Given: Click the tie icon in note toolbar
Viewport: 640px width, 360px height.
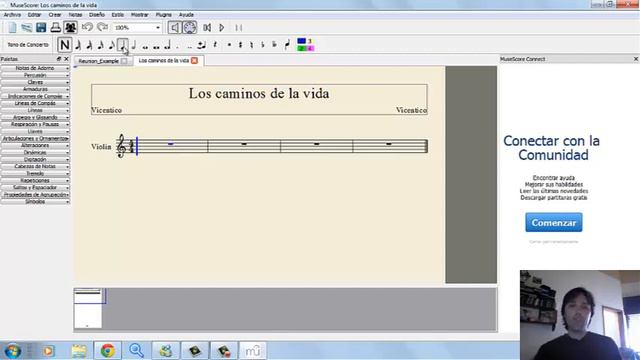Looking at the screenshot, I should 201,45.
